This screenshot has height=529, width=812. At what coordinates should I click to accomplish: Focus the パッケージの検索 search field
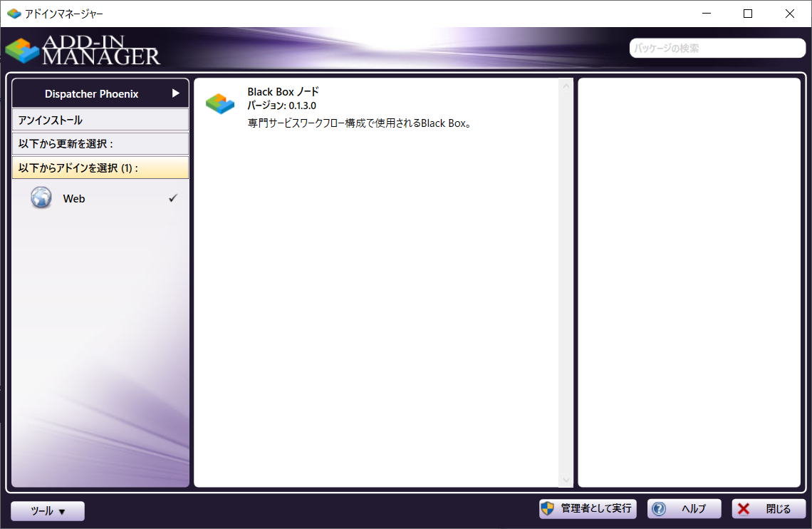(717, 48)
